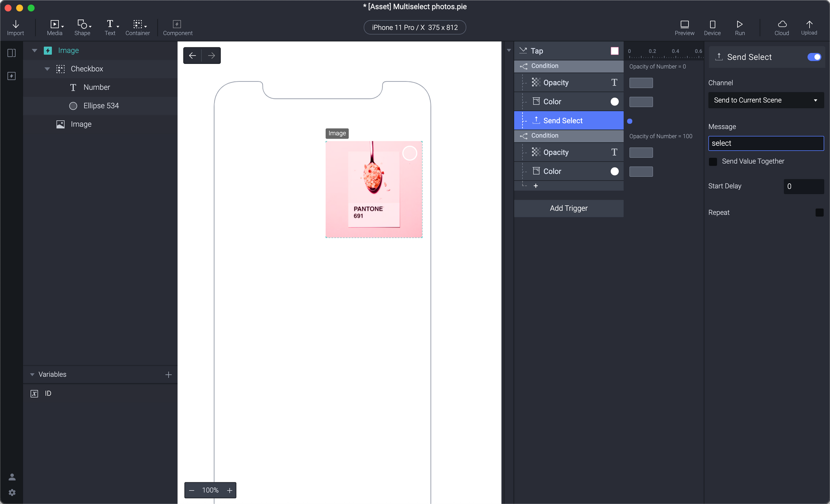Screen dimensions: 830x504
Task: Enable the Send Value Together checkbox
Action: (713, 161)
